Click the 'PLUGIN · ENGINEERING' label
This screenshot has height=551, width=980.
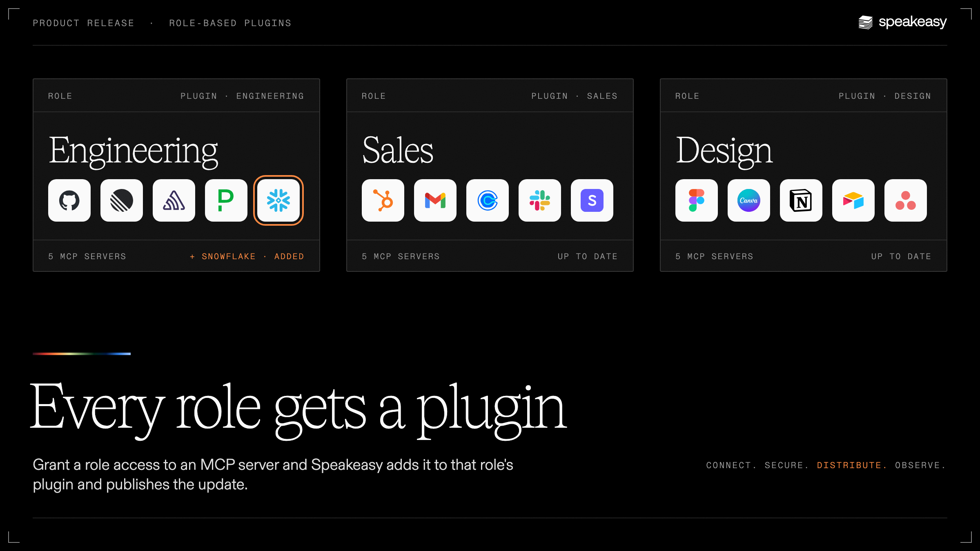pos(243,96)
